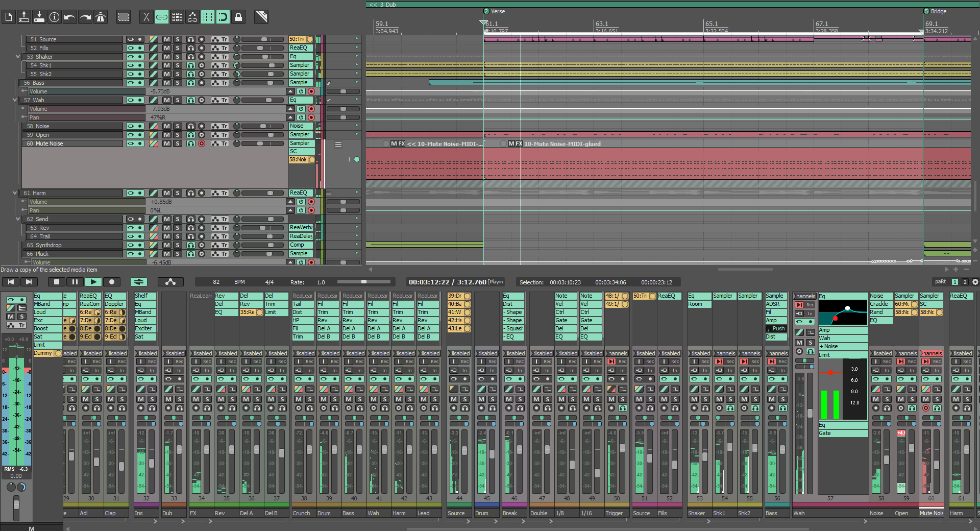Toggle snapping with the magnet icon
The width and height of the screenshot is (980, 531).
223,17
